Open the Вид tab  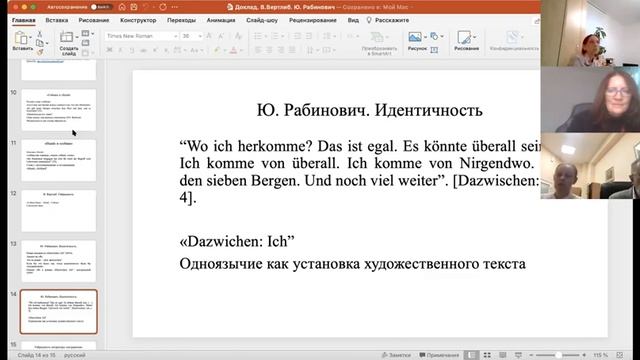click(353, 20)
